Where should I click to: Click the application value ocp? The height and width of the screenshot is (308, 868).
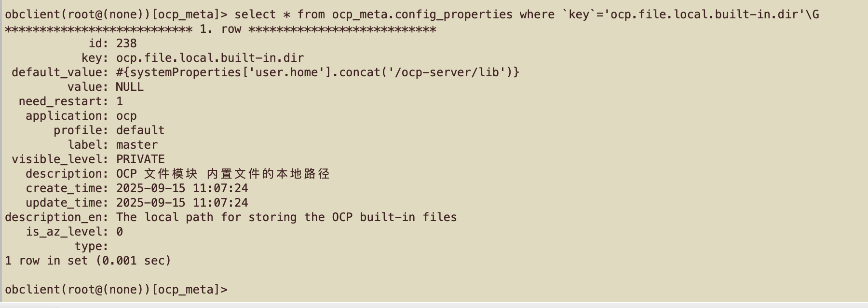[x=126, y=116]
